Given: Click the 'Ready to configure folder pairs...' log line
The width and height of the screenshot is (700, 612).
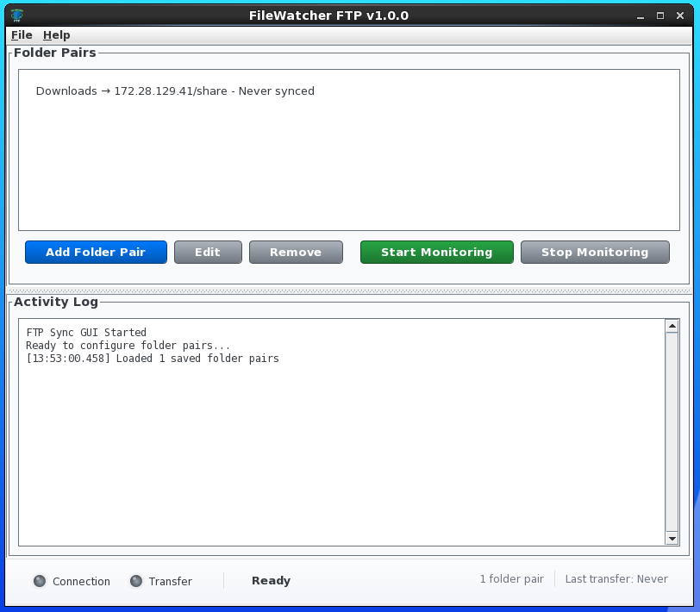Looking at the screenshot, I should point(128,346).
